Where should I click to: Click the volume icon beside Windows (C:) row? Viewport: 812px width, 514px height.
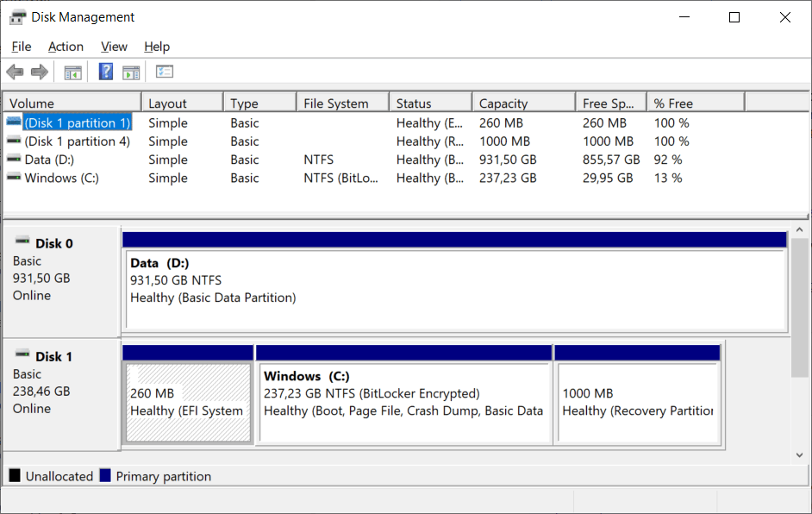14,177
